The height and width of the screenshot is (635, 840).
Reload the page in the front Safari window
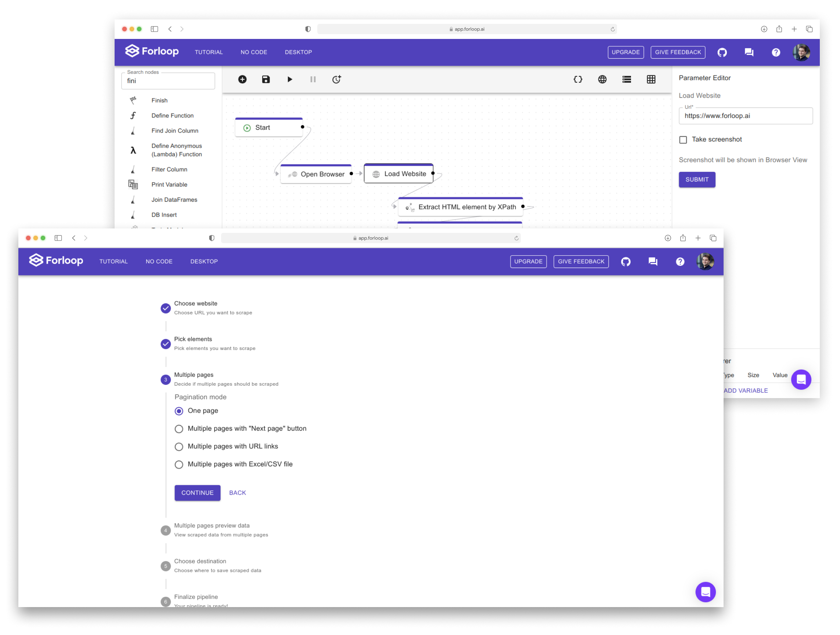pos(516,238)
